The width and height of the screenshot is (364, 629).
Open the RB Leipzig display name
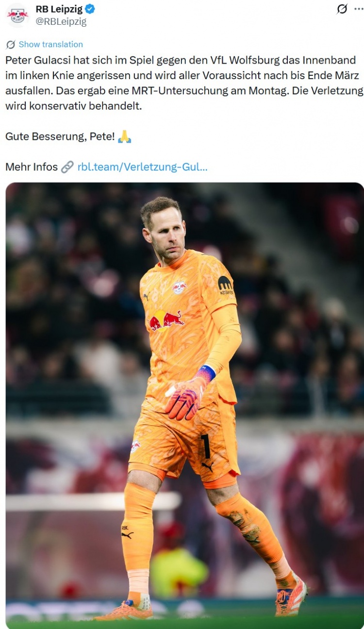[x=59, y=9]
